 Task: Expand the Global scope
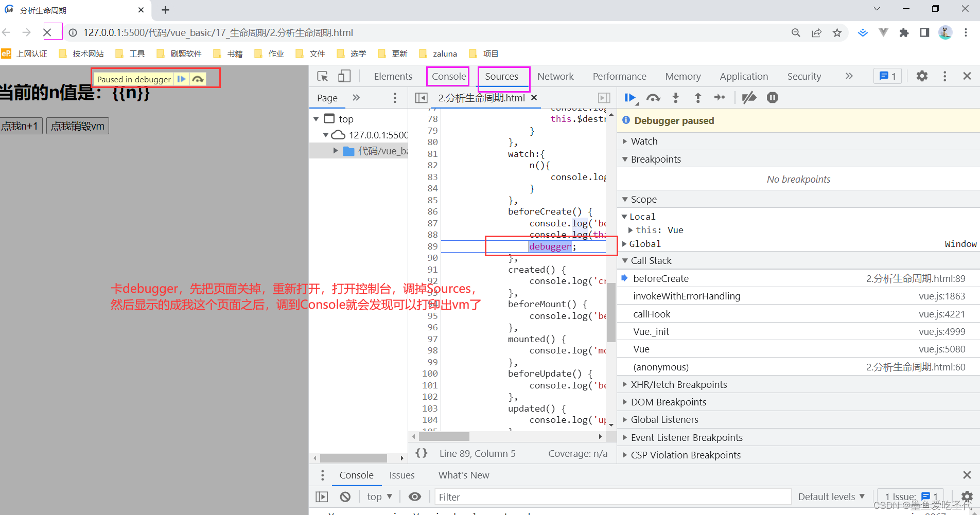[625, 244]
